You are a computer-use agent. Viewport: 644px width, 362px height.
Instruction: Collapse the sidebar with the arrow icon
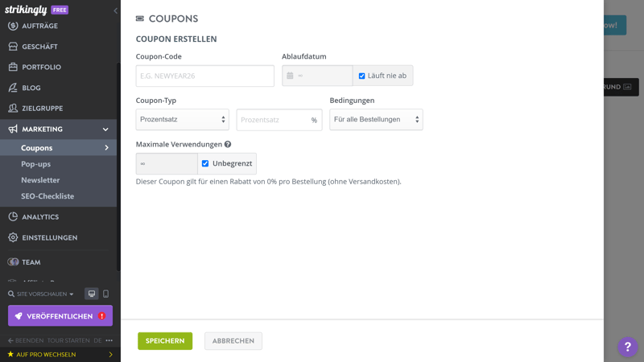[115, 10]
